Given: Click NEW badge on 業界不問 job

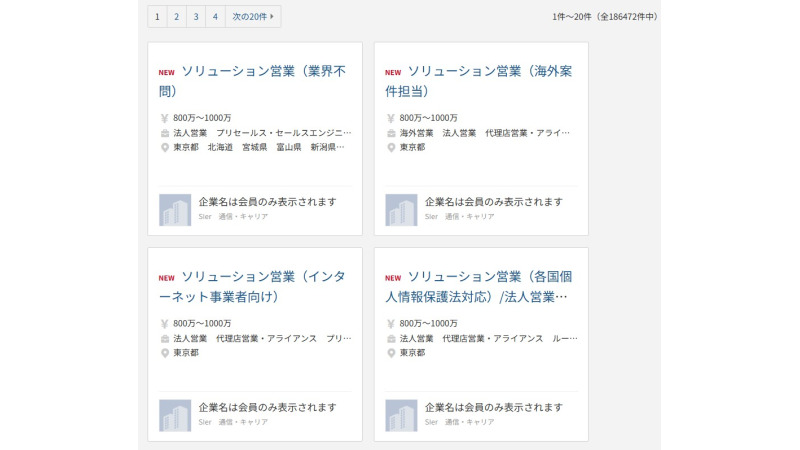Looking at the screenshot, I should 166,72.
